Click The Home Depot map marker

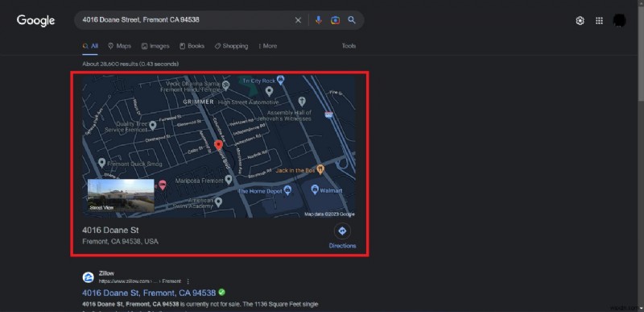pyautogui.click(x=288, y=190)
